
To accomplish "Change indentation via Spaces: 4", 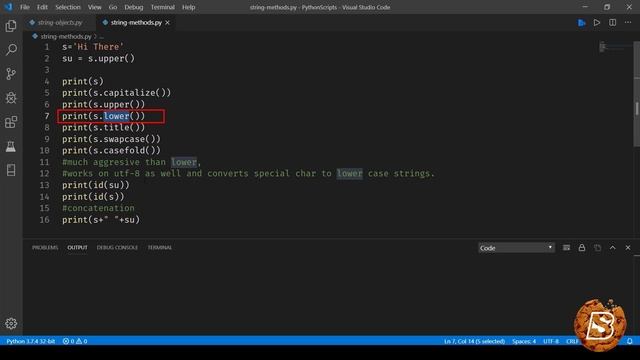I will click(524, 341).
